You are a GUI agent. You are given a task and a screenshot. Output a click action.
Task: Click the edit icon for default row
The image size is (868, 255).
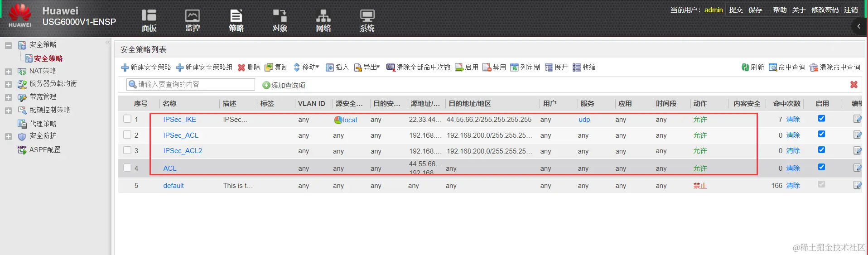point(857,185)
